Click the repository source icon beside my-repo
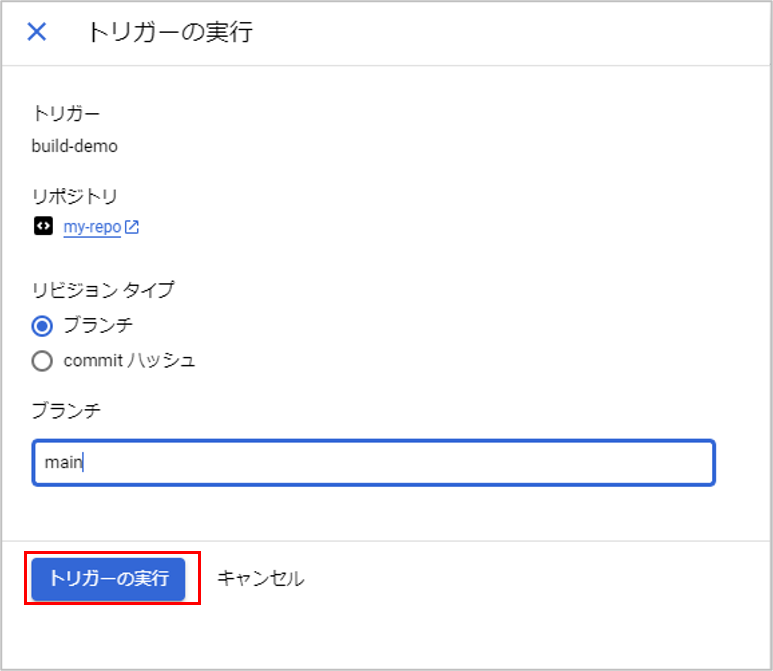 (x=42, y=227)
